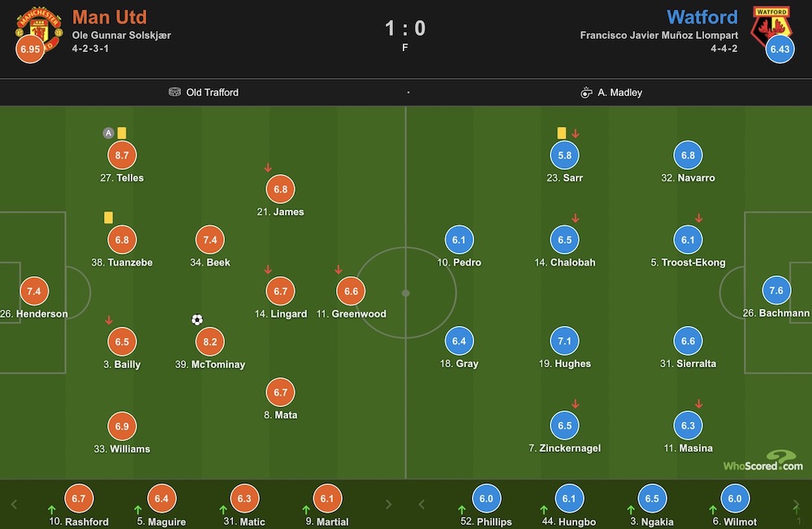Select Bachmann's 7.6 rating circle

click(x=776, y=291)
